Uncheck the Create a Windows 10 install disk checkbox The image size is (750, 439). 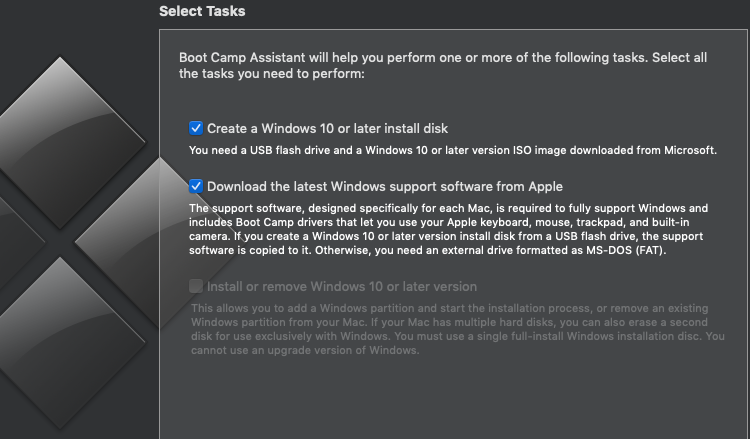tap(196, 128)
